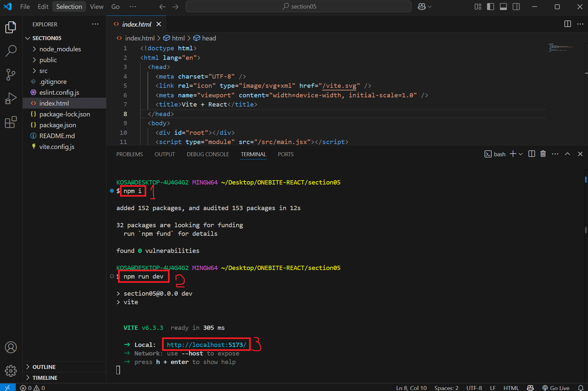
Task: Open Copilot status icon in status bar
Action: [530, 388]
